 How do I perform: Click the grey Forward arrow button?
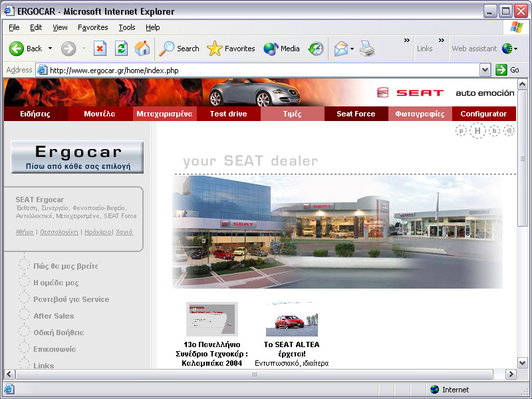click(68, 49)
